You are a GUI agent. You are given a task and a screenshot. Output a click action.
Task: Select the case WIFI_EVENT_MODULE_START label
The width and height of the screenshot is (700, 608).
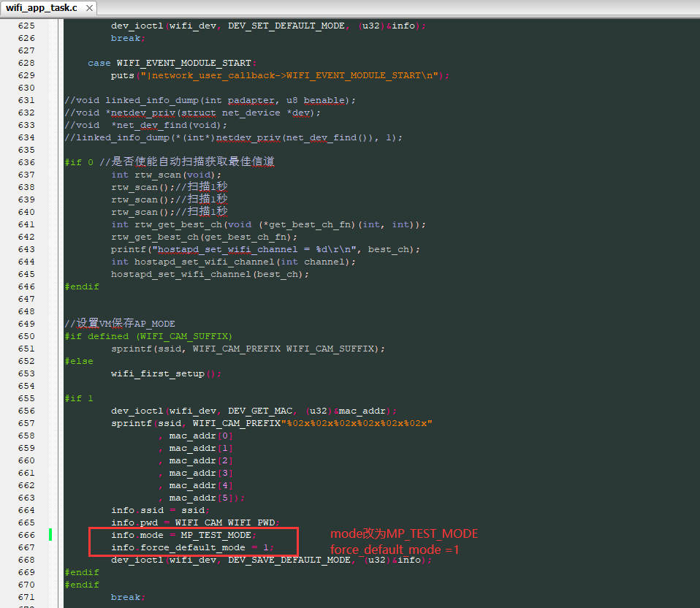pyautogui.click(x=172, y=64)
